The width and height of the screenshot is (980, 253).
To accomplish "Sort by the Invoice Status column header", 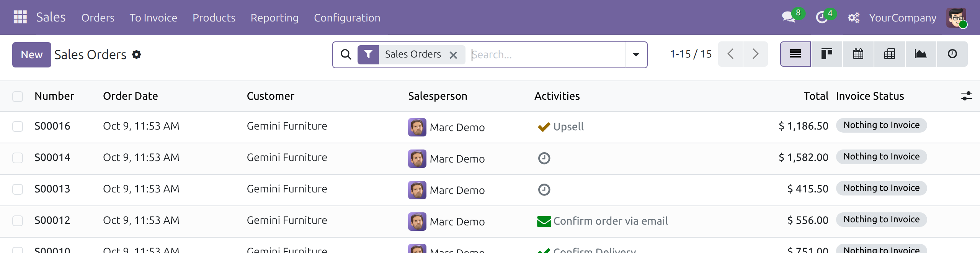I will point(870,96).
